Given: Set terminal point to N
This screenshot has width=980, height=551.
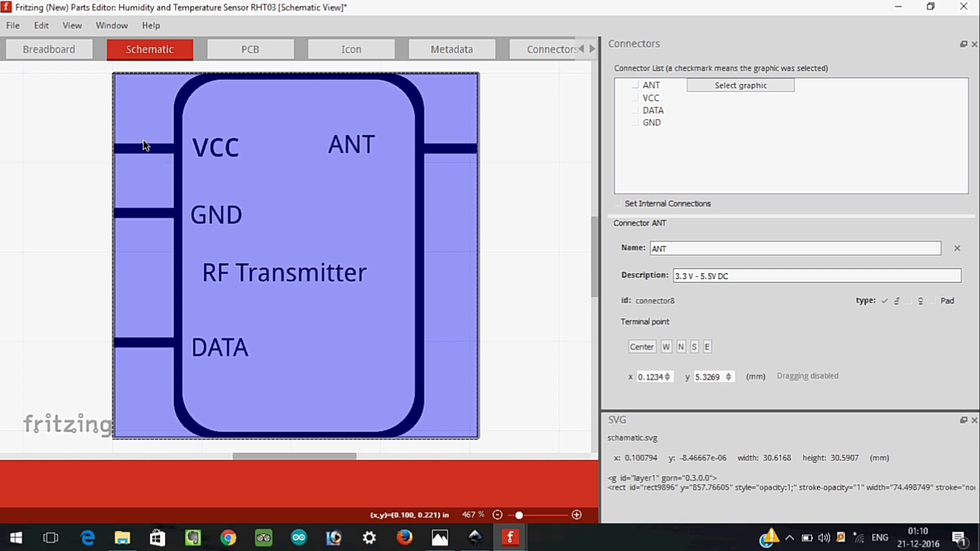Looking at the screenshot, I should [681, 347].
